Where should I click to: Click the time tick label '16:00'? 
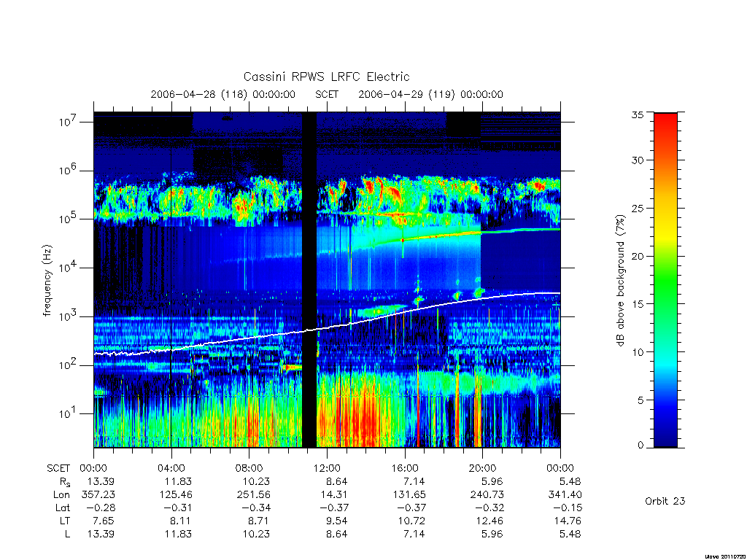click(x=404, y=468)
